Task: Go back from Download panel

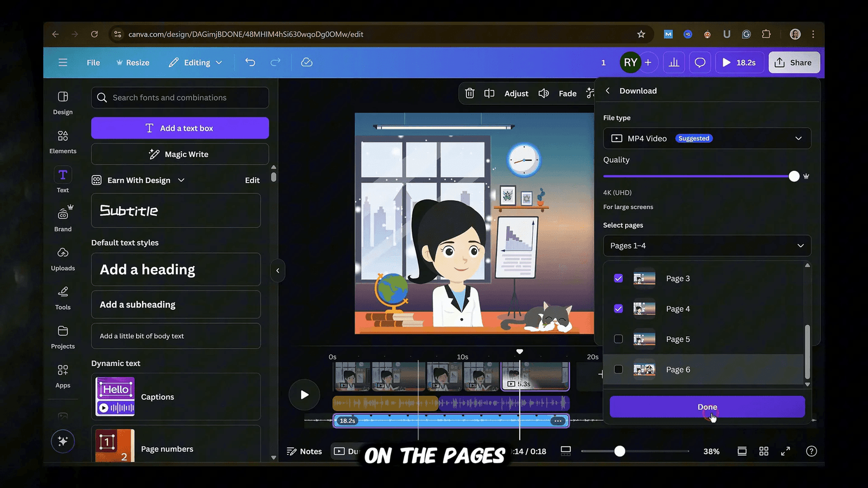Action: pos(608,91)
